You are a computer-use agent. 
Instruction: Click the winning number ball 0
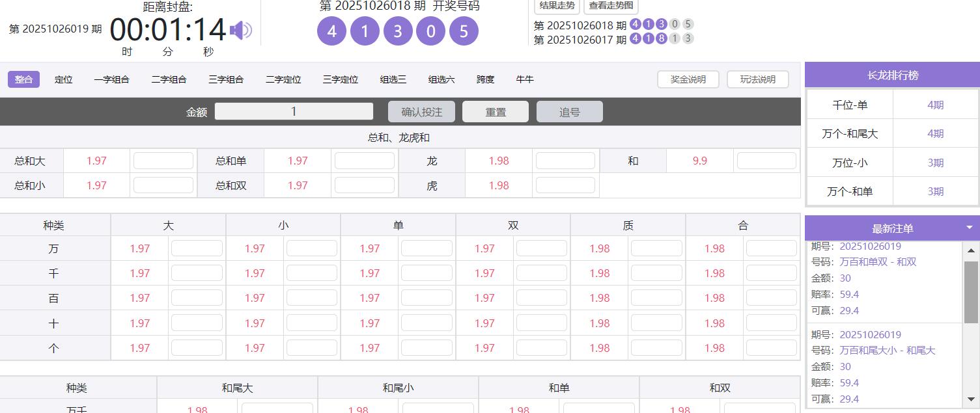(x=430, y=31)
